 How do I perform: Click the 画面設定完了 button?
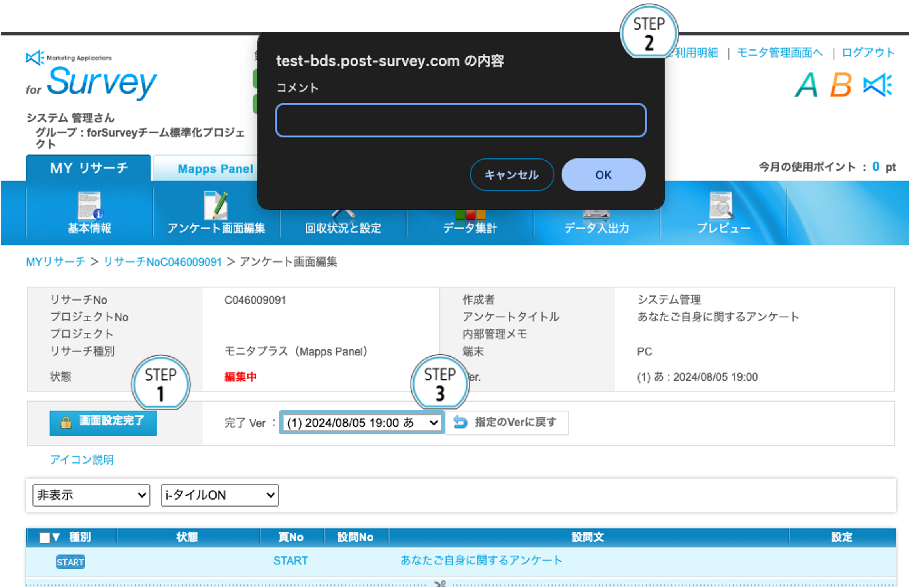(103, 423)
